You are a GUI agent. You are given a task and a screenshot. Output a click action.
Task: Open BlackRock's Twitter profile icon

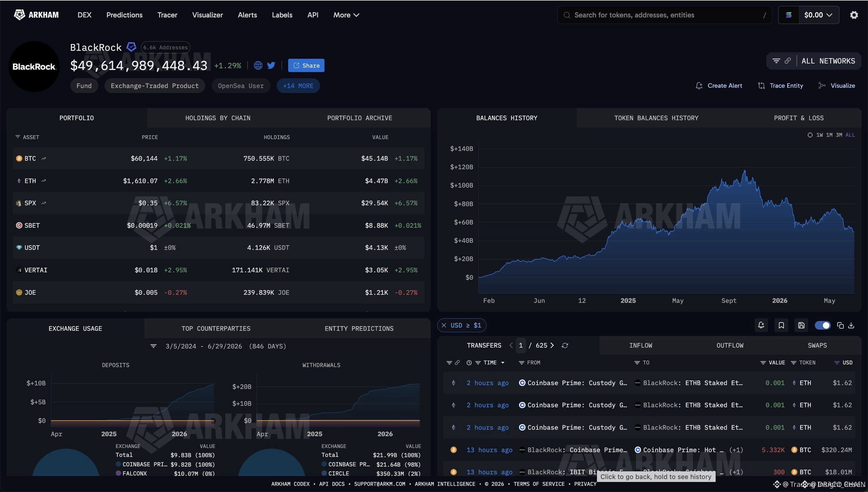271,65
